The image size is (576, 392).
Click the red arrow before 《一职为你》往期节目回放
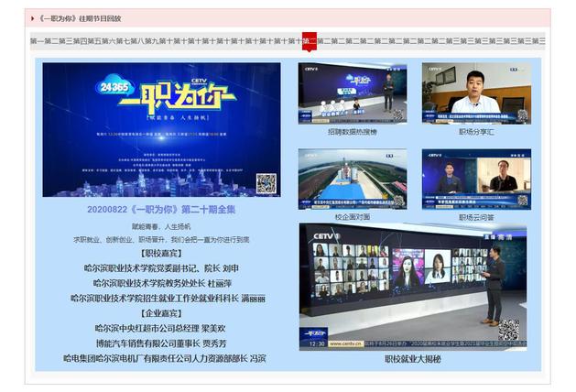(x=33, y=18)
